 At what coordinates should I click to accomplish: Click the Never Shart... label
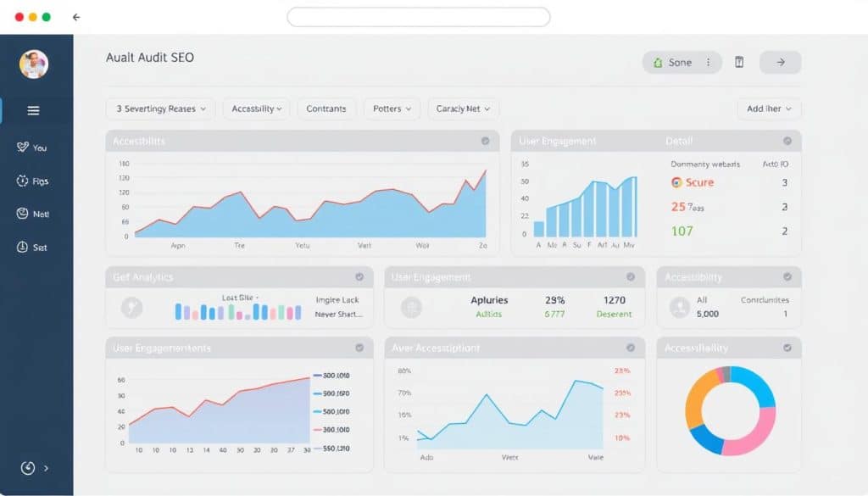pos(338,315)
